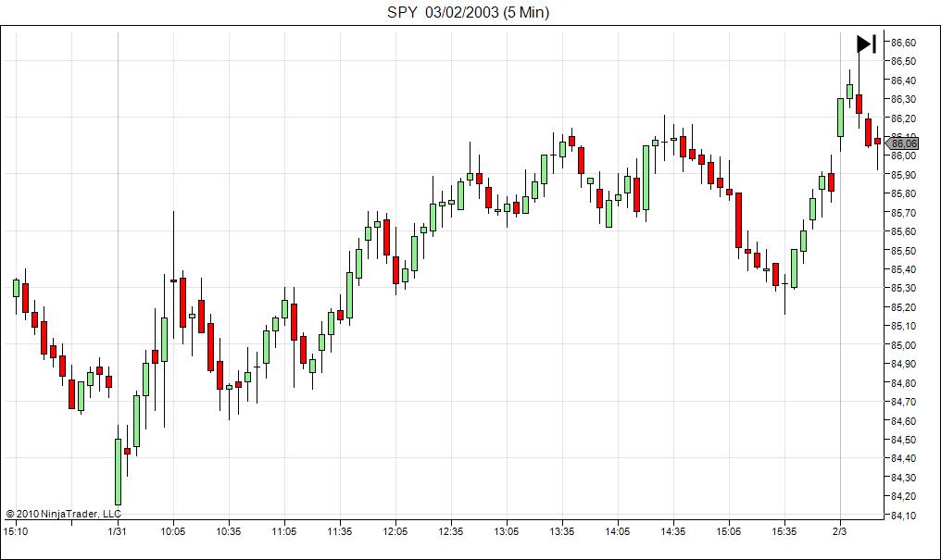Click the 85,40 price axis label

(x=903, y=269)
